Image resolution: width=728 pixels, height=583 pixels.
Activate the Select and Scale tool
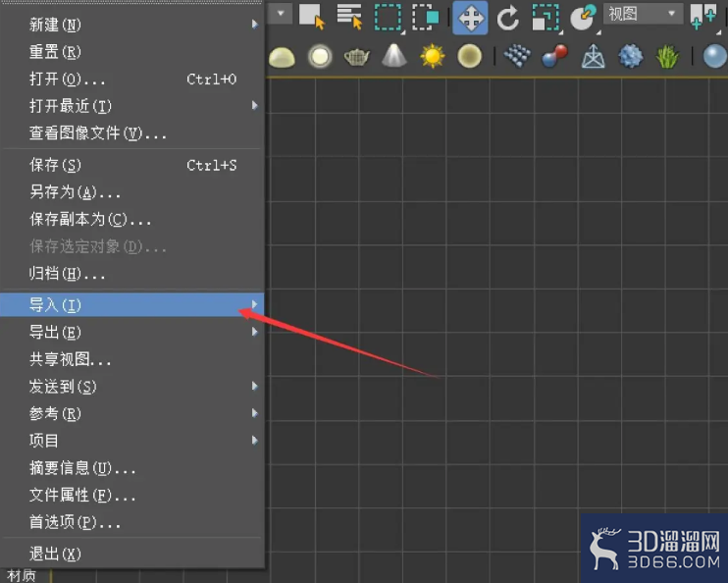pos(546,18)
